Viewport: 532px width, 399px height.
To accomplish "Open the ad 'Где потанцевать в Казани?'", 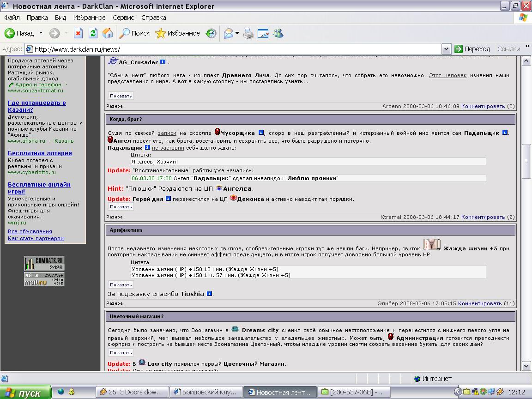I will tap(36, 106).
